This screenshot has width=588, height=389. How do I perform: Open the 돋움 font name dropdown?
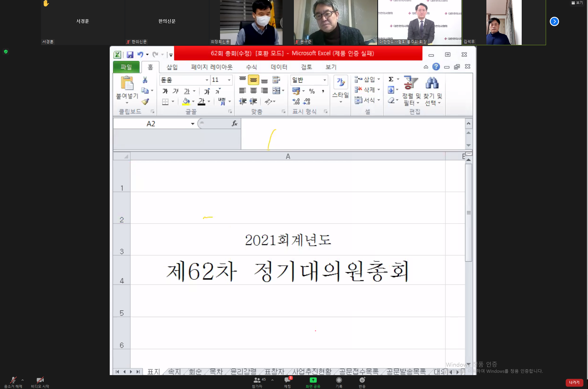(207, 80)
